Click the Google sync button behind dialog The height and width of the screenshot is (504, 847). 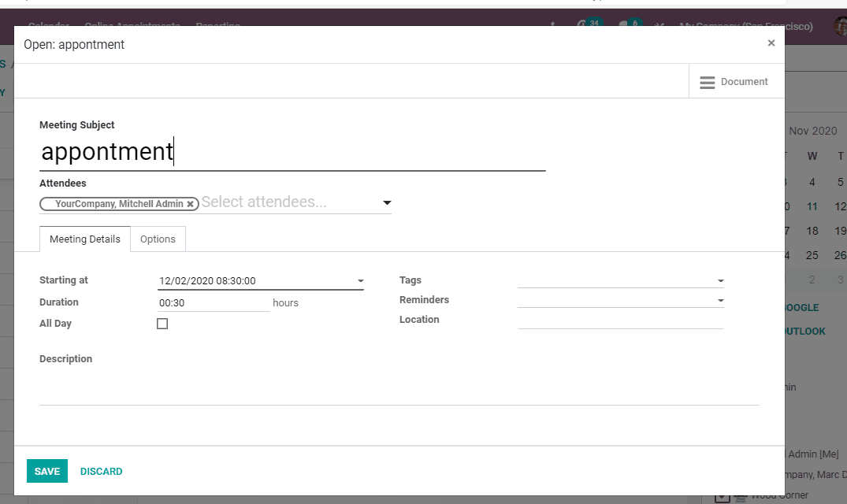coord(801,308)
